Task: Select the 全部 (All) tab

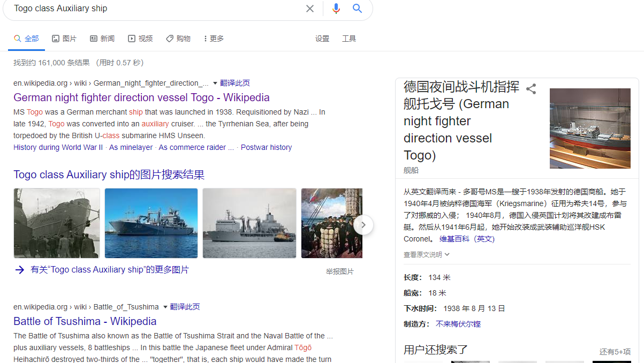Action: pyautogui.click(x=26, y=39)
